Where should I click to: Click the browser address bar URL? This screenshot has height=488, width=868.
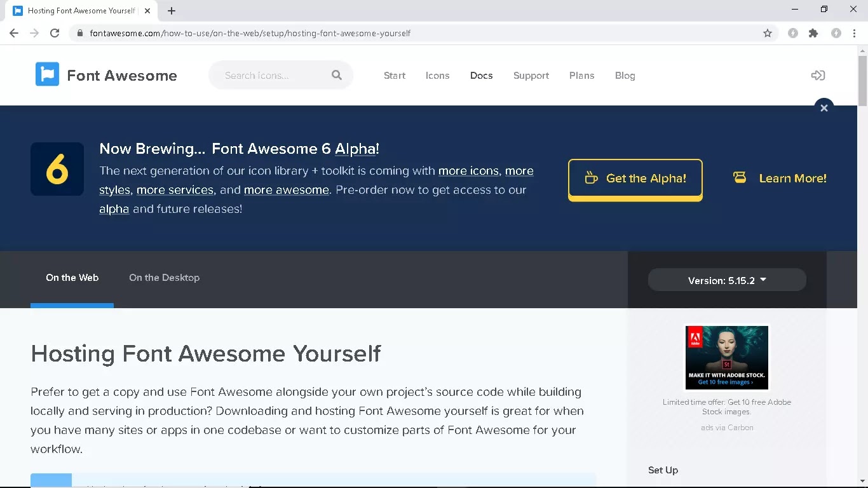pos(250,33)
